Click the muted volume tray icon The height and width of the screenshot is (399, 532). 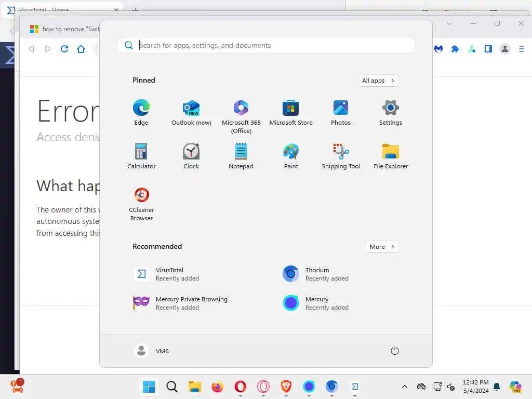[450, 387]
